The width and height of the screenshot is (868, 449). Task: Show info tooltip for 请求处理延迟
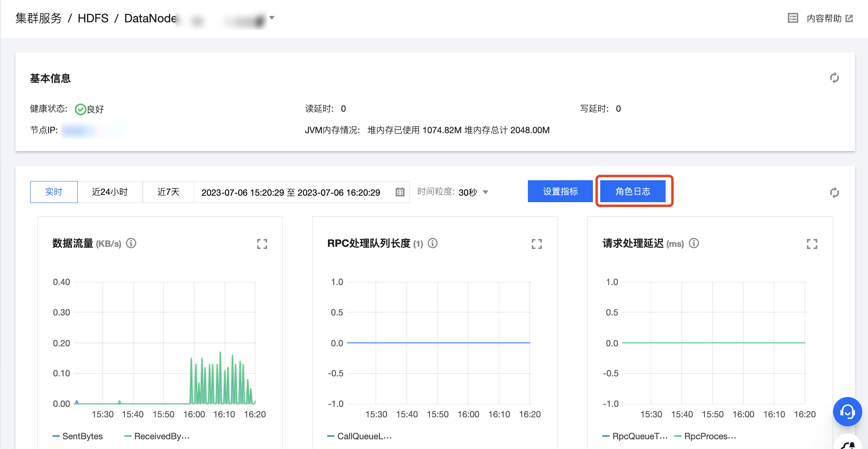pos(694,243)
